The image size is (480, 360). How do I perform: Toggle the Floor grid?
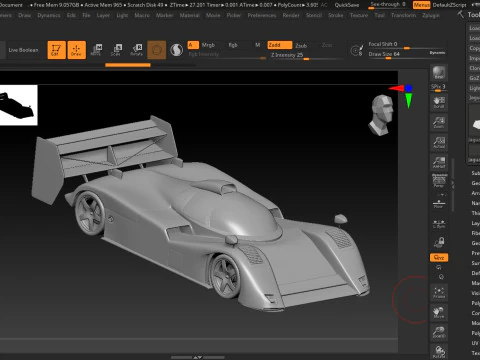[x=439, y=204]
